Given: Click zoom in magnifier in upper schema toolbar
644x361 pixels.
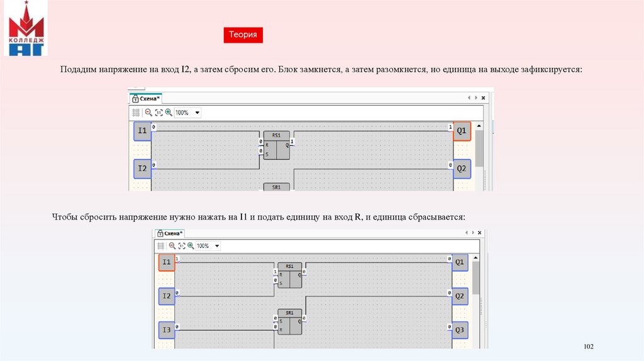Looking at the screenshot, I should click(169, 113).
